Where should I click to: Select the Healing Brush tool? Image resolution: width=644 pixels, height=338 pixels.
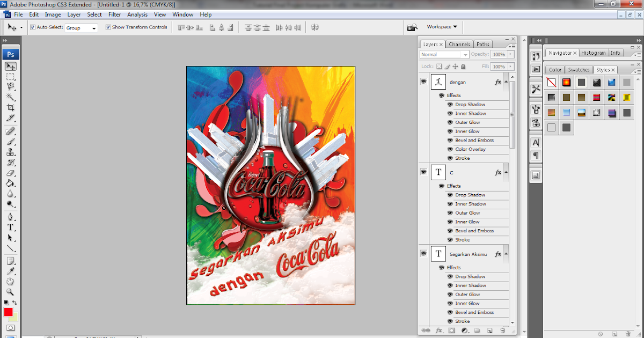[x=11, y=131]
